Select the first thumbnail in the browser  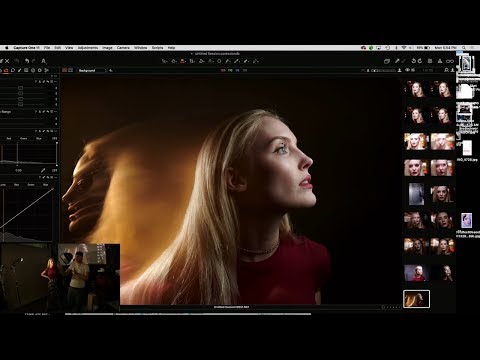click(416, 89)
